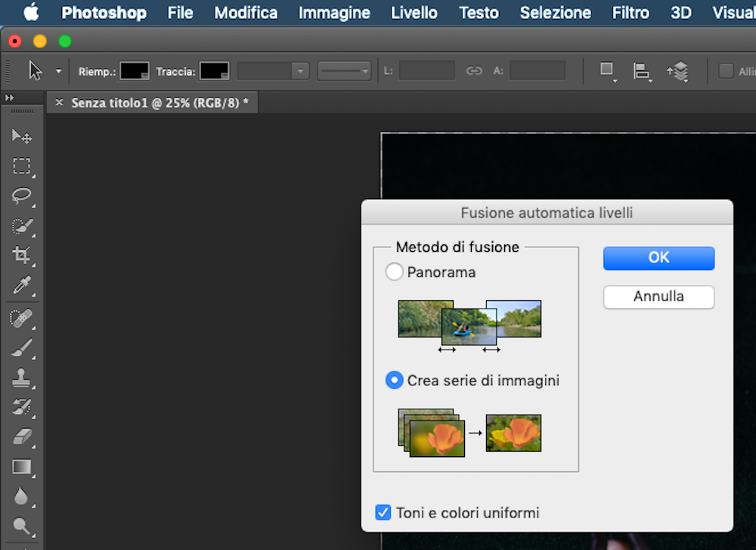Select the Crop tool
The width and height of the screenshot is (756, 550).
22,255
